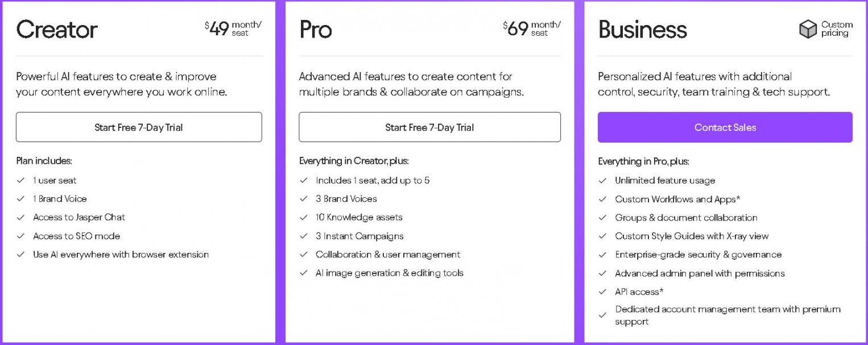Image resolution: width=868 pixels, height=345 pixels.
Task: Click checkmark beside 'AI image generation & editing tools'
Action: 304,273
